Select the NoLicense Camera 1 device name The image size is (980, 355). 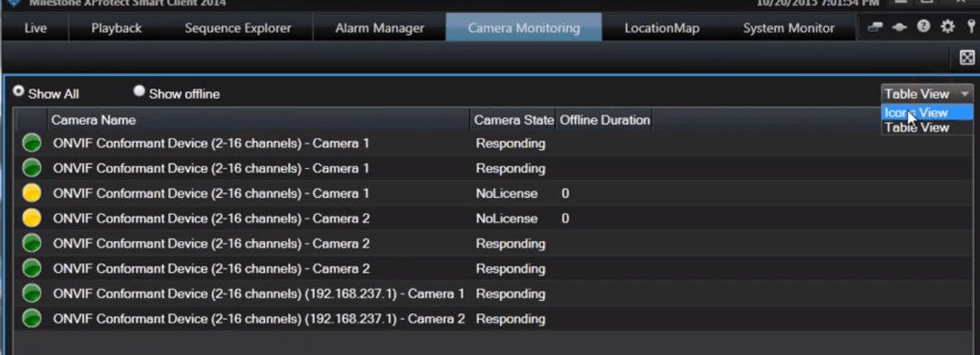(x=210, y=193)
